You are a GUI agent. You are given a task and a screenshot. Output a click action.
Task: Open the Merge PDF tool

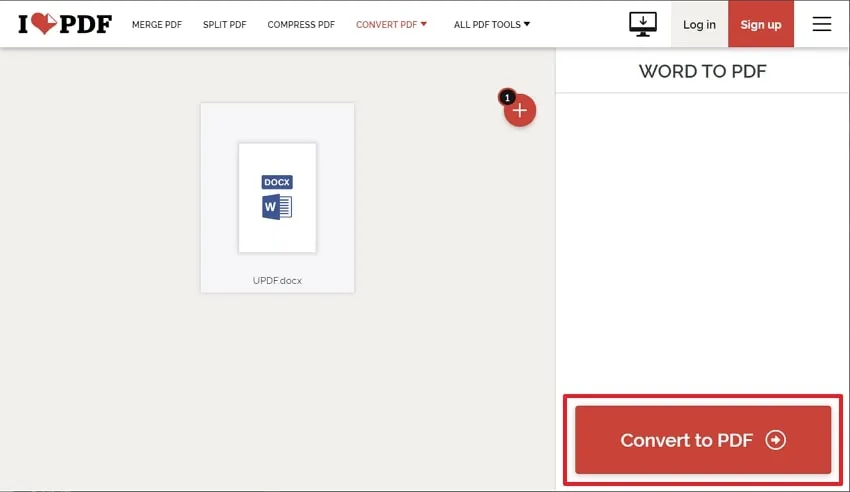(157, 24)
